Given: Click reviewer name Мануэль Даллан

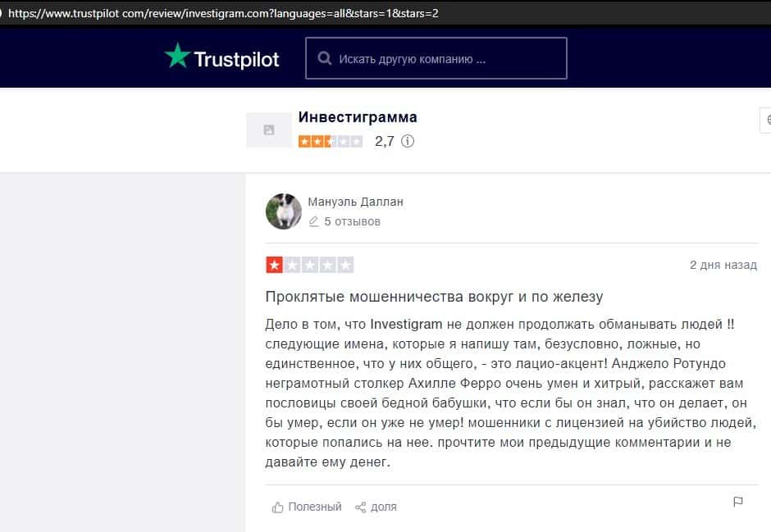Looking at the screenshot, I should coord(355,202).
